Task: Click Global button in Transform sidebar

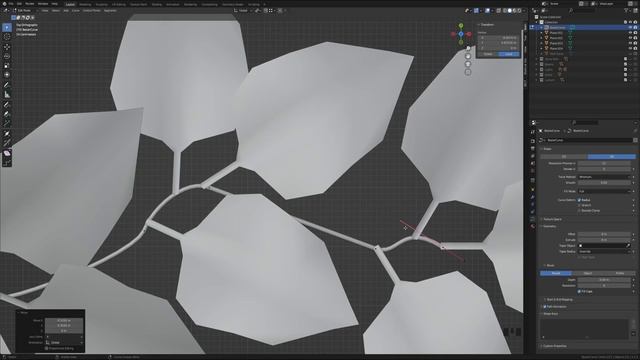Action: [x=488, y=54]
